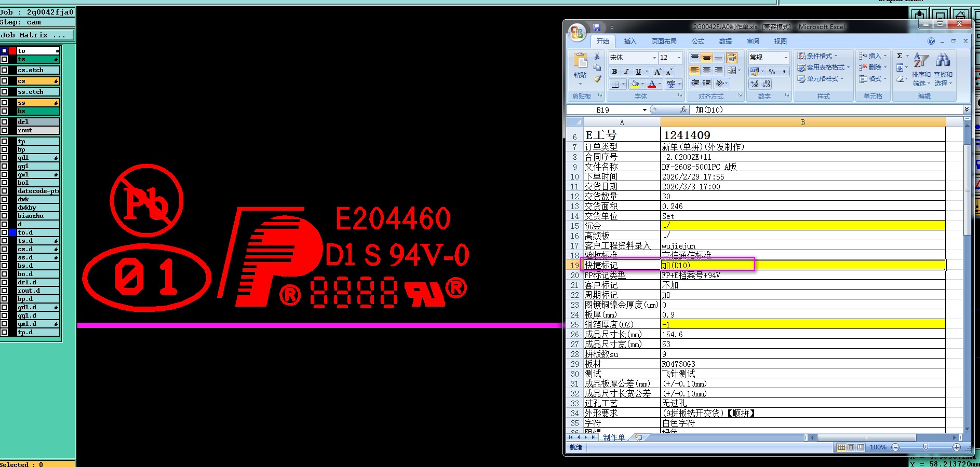980x467 pixels.
Task: Open the font name dropdown (宋体)
Action: point(654,58)
